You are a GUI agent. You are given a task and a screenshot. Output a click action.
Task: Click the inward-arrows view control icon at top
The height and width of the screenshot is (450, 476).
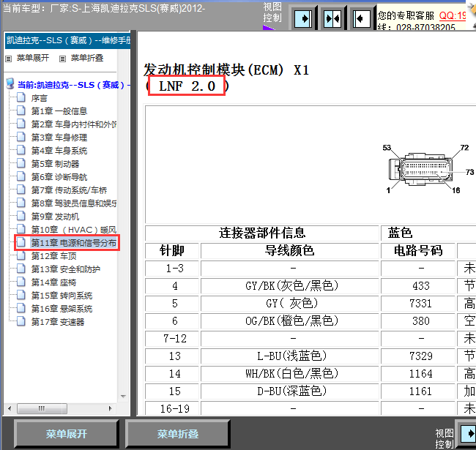332,18
